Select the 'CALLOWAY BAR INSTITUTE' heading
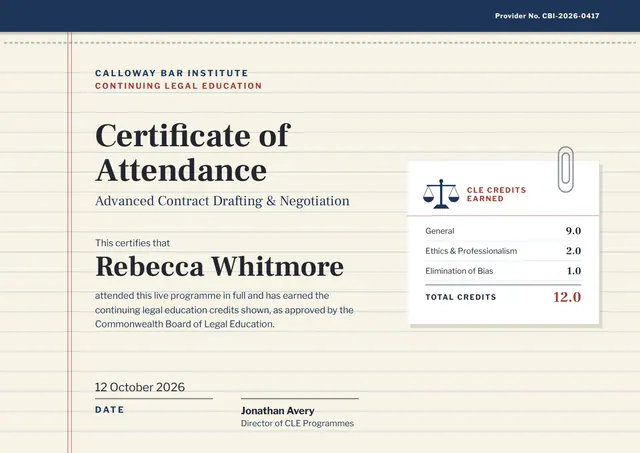The image size is (640, 453). pos(171,73)
